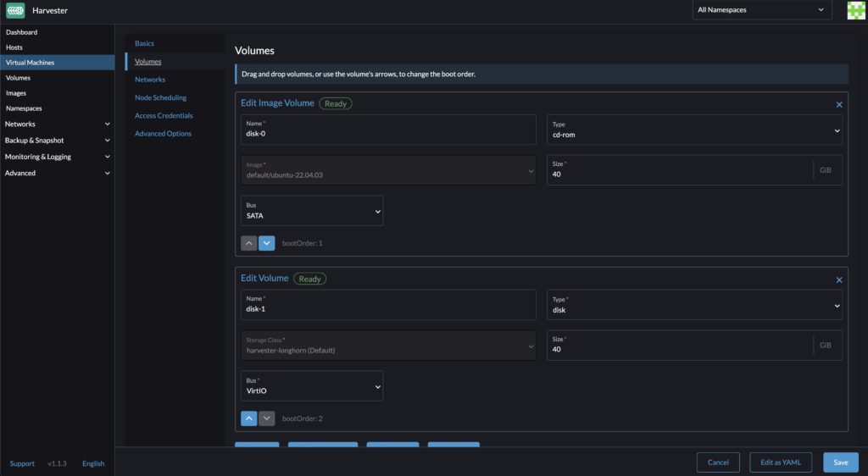This screenshot has width=868, height=476.
Task: Click the Harvester logo icon
Action: point(16,10)
